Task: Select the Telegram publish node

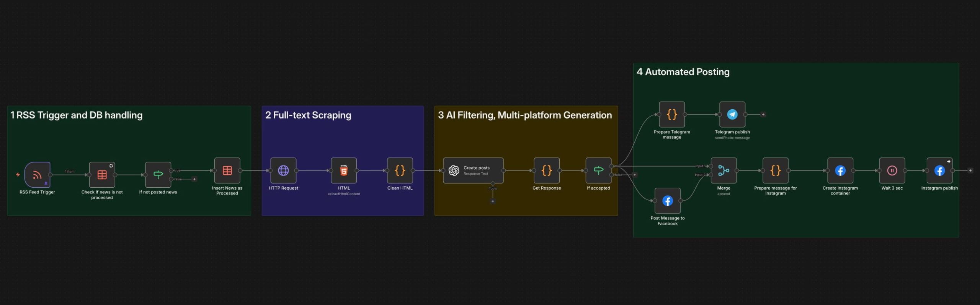Action: tap(732, 114)
